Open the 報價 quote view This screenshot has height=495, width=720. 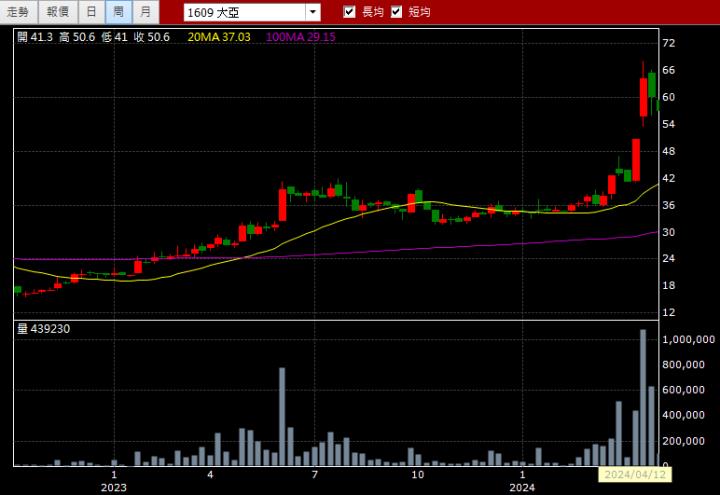pos(57,12)
